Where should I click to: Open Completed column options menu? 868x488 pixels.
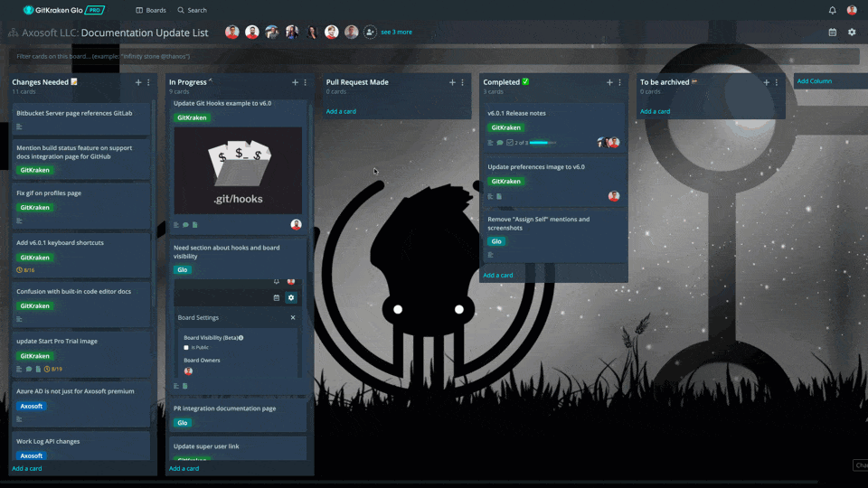[619, 82]
